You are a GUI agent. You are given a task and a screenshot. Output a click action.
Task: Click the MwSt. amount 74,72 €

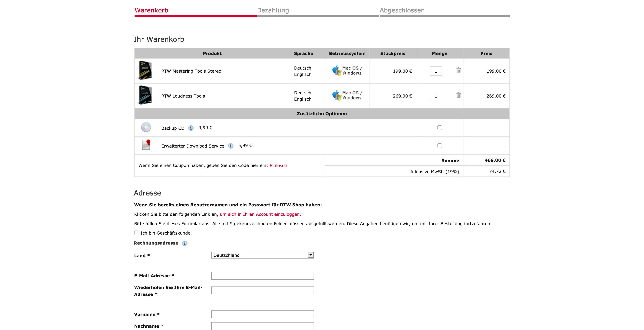click(497, 172)
